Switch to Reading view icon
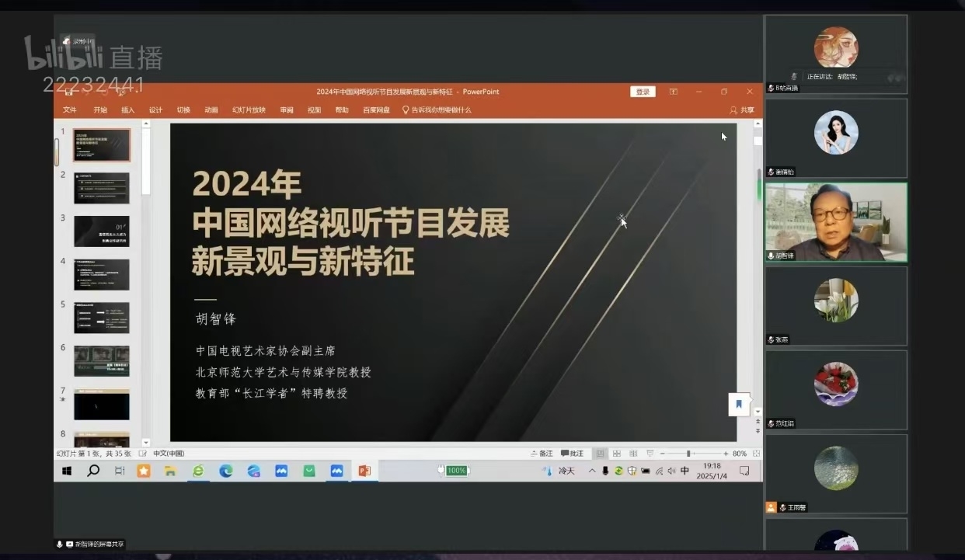 coord(633,454)
